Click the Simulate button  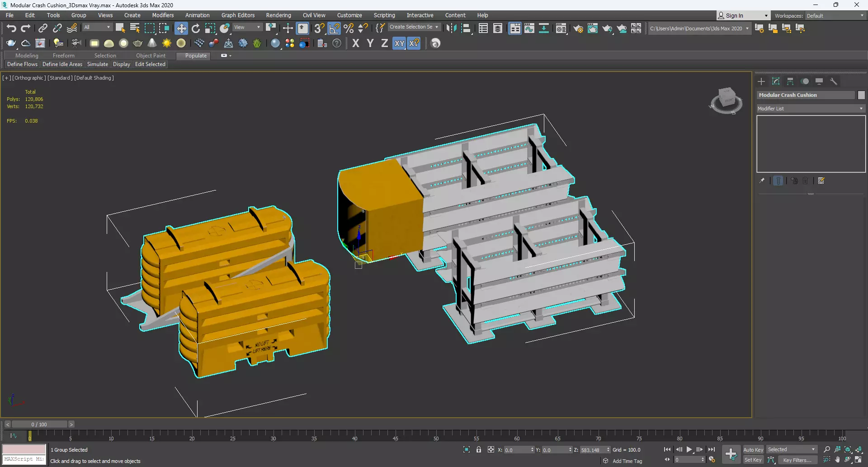click(98, 64)
